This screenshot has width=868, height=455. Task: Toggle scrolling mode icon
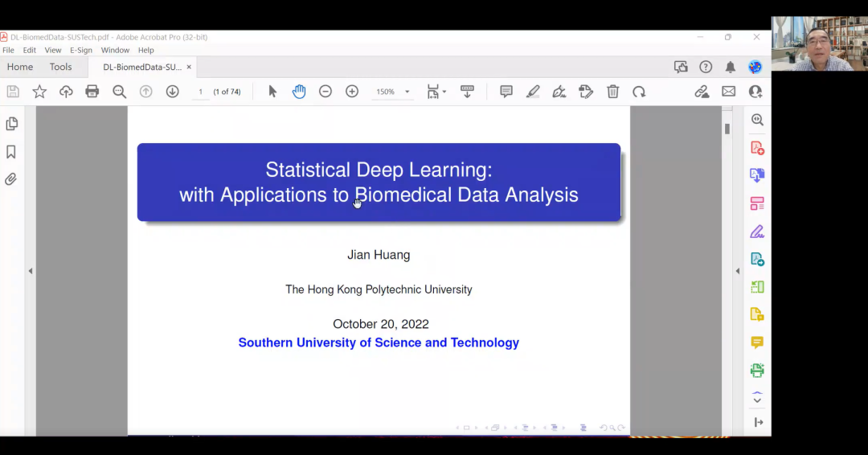tap(467, 92)
